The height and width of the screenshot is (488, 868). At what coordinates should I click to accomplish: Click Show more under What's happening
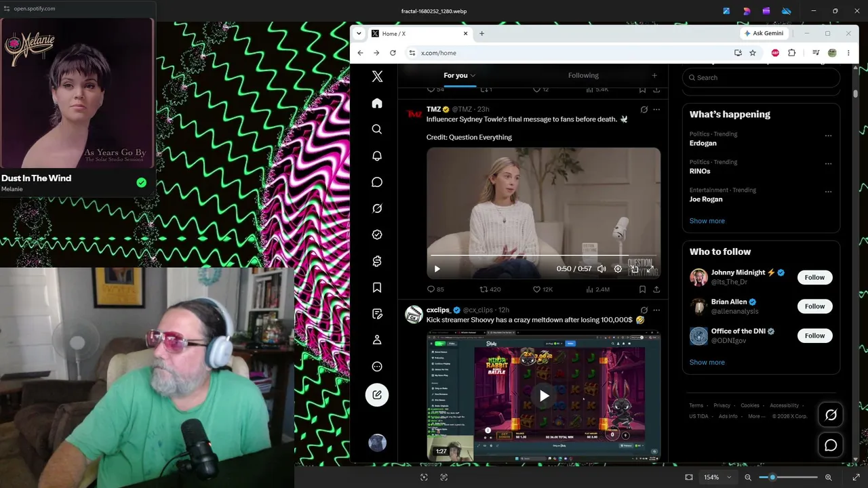coord(707,221)
